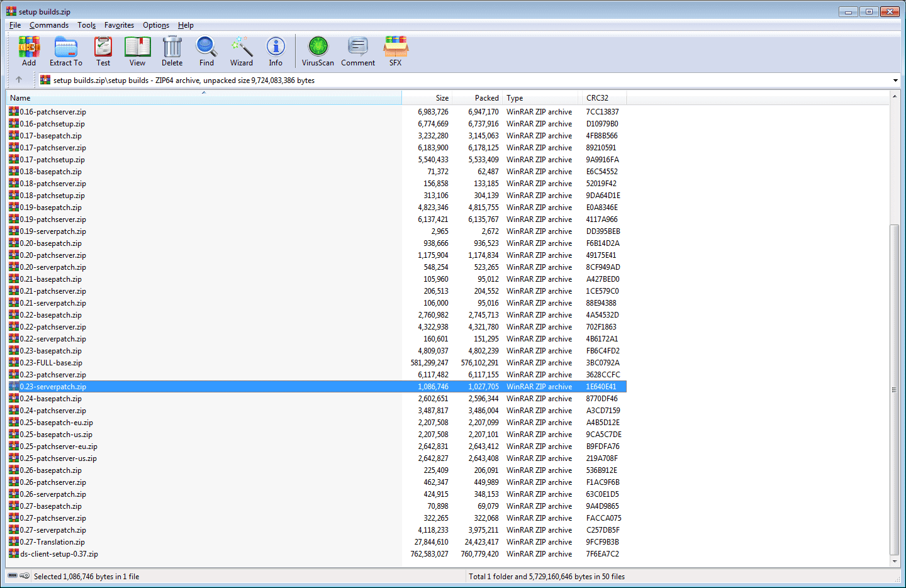Launch the Wizard tool

(x=242, y=51)
